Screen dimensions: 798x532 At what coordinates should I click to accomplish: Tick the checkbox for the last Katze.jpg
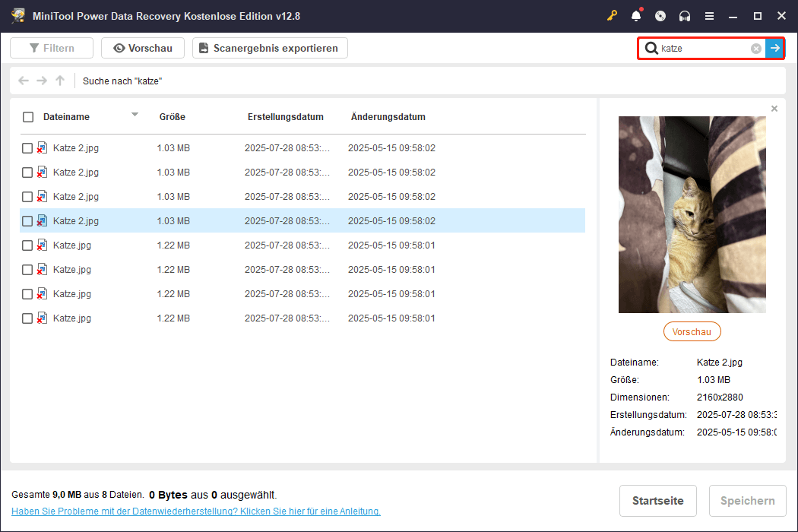click(27, 318)
